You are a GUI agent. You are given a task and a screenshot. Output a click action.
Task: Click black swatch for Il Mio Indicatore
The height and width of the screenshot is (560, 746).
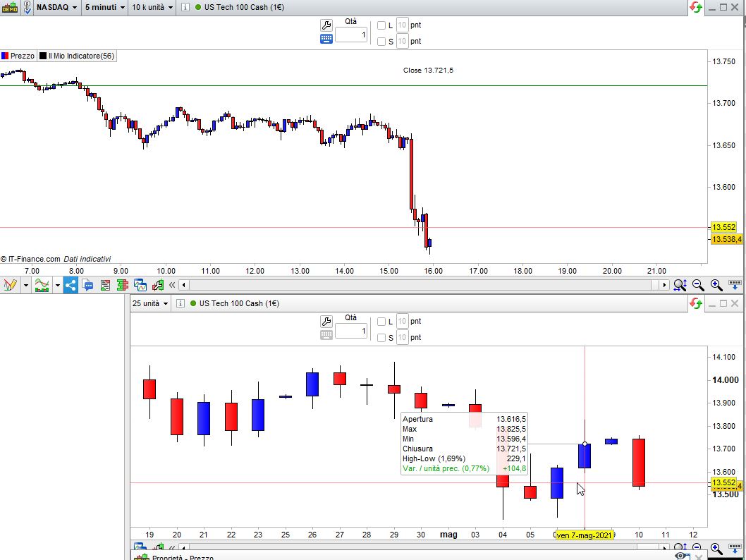point(43,56)
